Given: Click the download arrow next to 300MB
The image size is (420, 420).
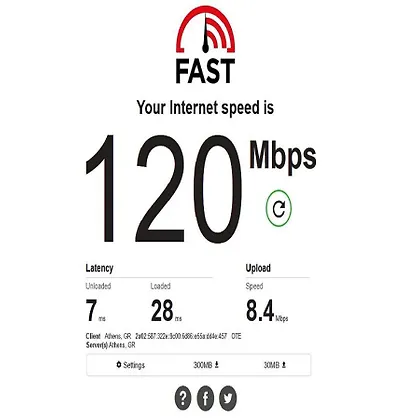Looking at the screenshot, I should (216, 365).
